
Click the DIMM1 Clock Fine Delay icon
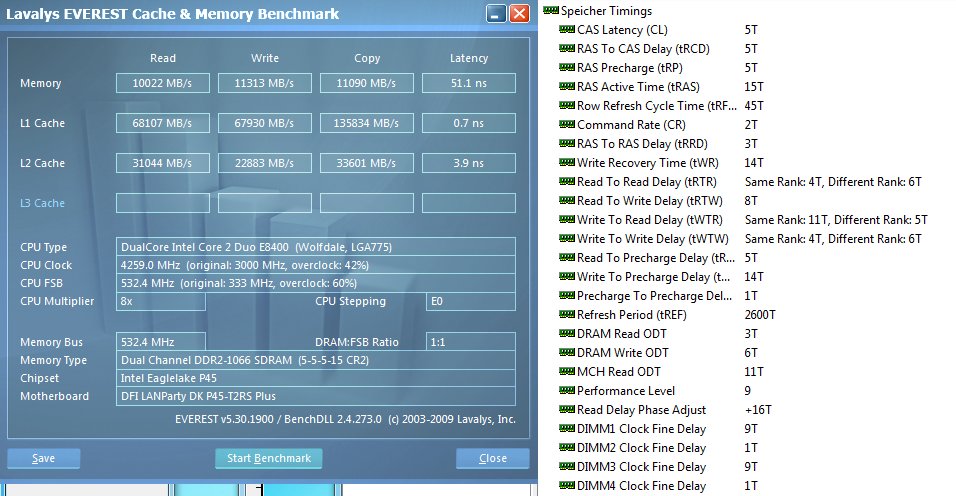point(567,428)
